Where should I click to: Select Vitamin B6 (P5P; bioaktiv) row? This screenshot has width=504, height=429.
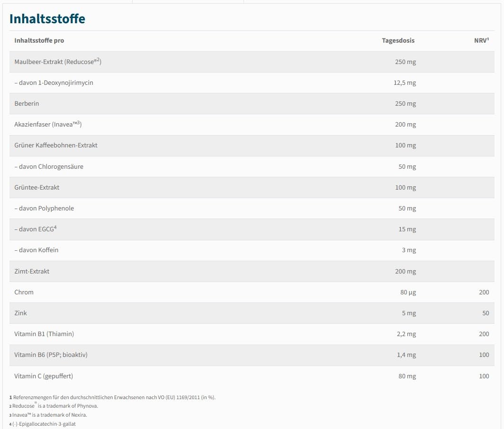click(252, 355)
